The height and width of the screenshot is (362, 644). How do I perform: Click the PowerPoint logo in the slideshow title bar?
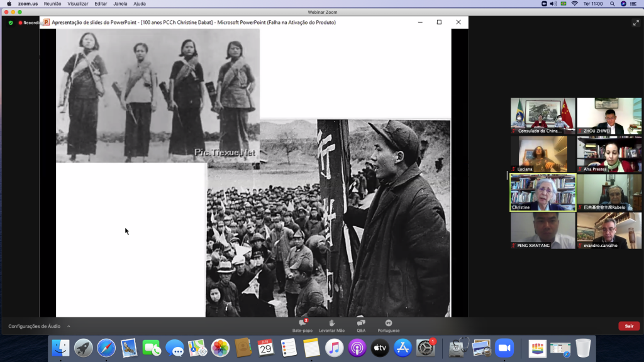tap(47, 22)
